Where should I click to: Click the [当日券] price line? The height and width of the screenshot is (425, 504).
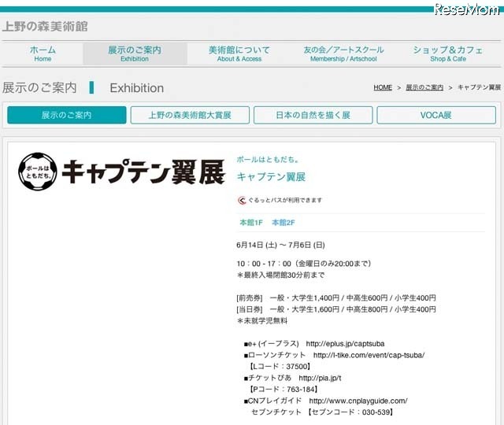[336, 309]
